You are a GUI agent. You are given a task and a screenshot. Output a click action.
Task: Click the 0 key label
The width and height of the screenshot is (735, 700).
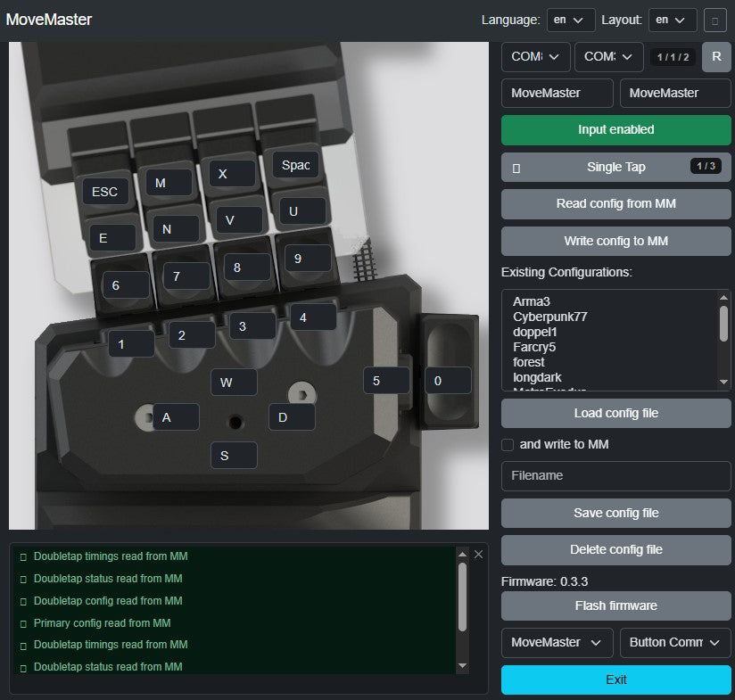[448, 381]
